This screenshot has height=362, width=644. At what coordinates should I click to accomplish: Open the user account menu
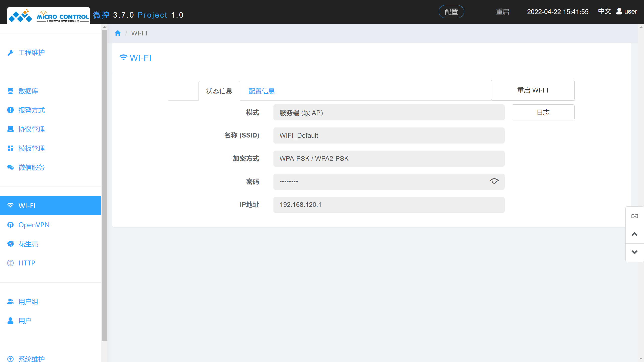point(626,11)
